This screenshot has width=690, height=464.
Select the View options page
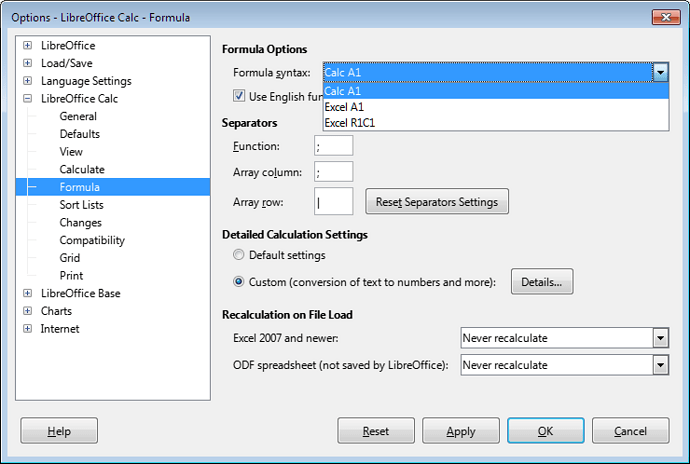71,151
